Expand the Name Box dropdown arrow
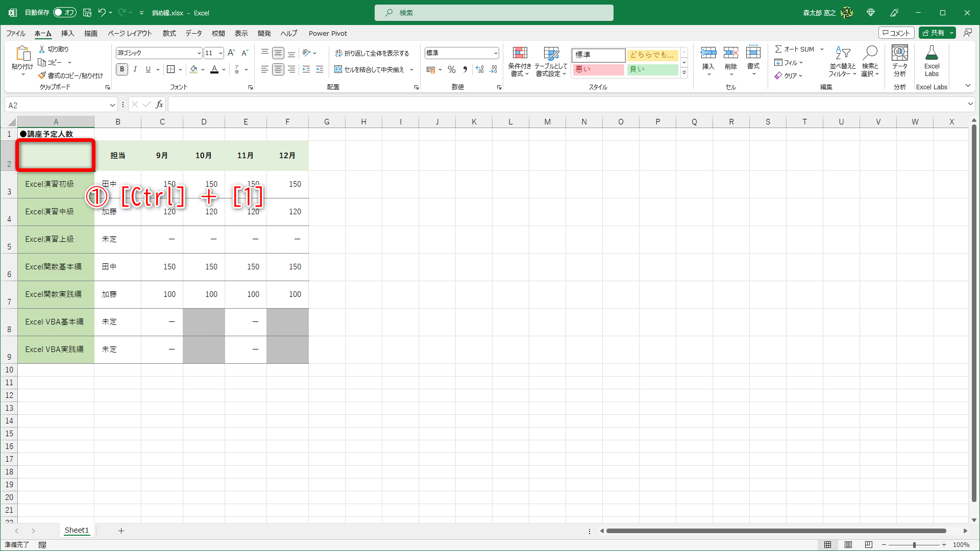The height and width of the screenshot is (551, 980). (x=112, y=105)
